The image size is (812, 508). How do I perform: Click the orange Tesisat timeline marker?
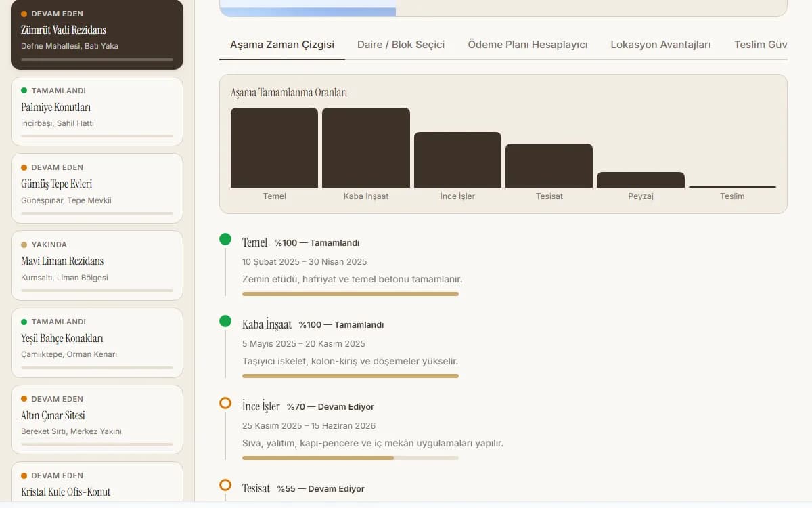click(225, 485)
